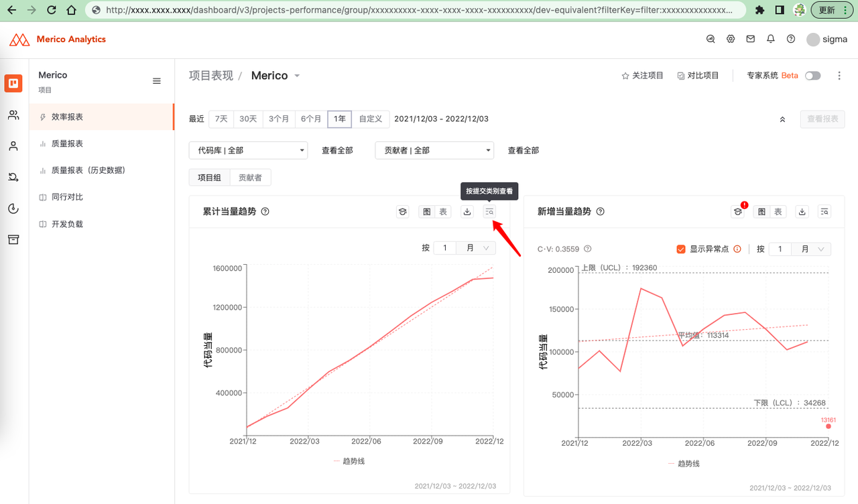Click 查看全部 next to 代码库
The width and height of the screenshot is (858, 504).
coord(337,151)
